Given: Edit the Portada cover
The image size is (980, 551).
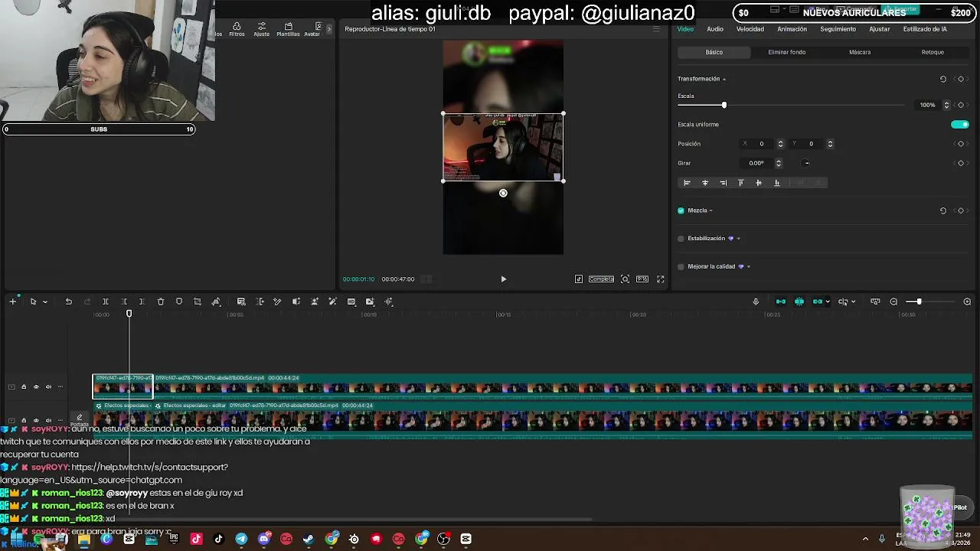Looking at the screenshot, I should pos(79,419).
